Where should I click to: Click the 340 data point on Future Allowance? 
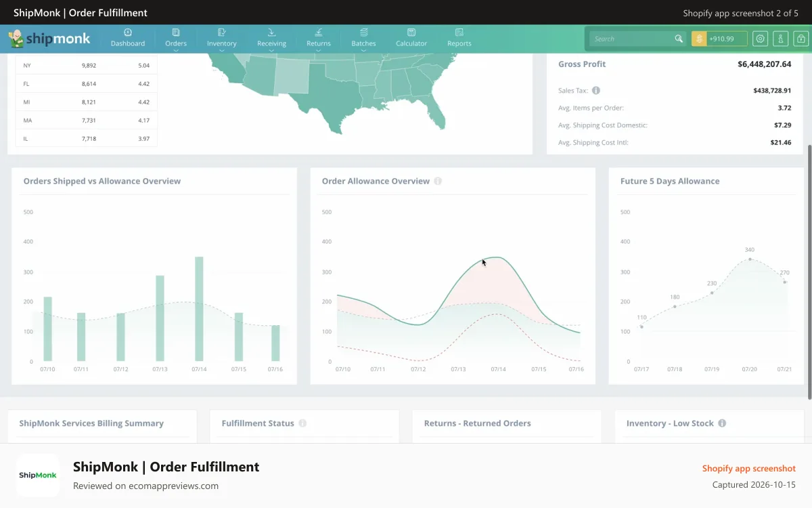tap(750, 259)
